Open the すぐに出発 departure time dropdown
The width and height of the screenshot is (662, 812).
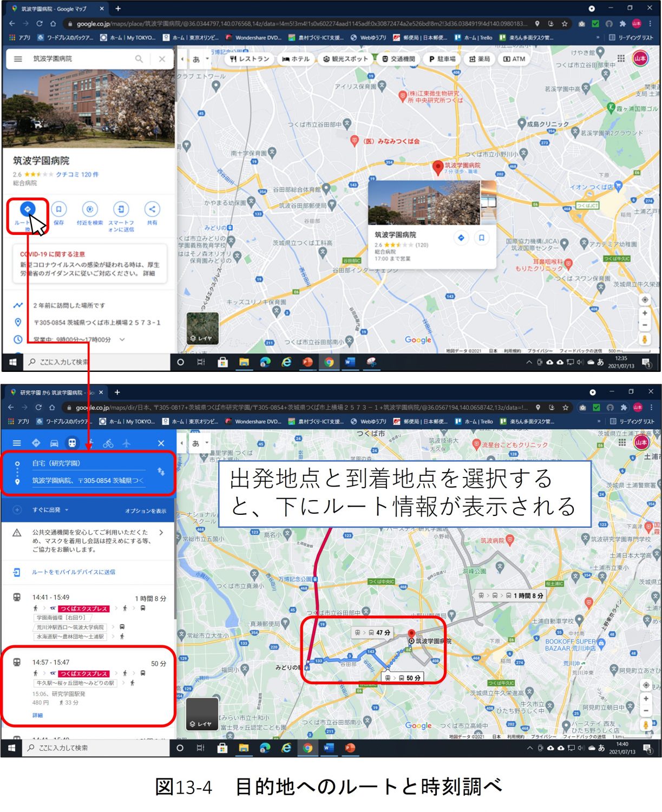click(x=50, y=510)
